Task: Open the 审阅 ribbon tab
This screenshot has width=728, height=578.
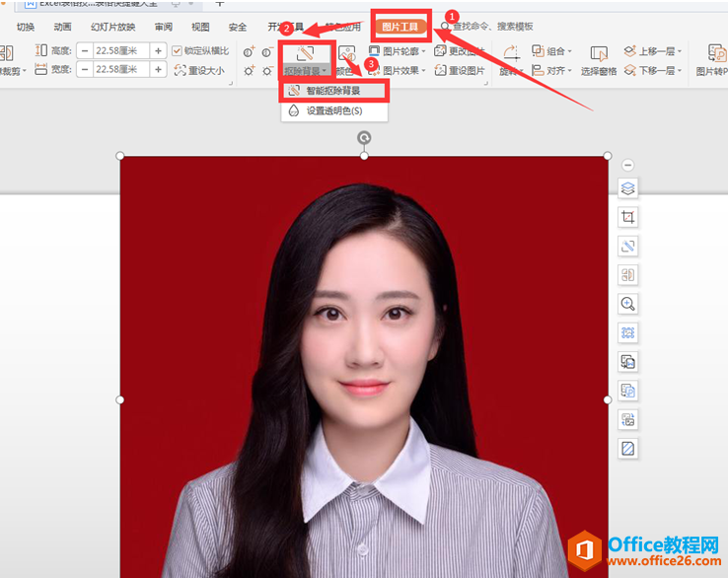Action: point(164,27)
